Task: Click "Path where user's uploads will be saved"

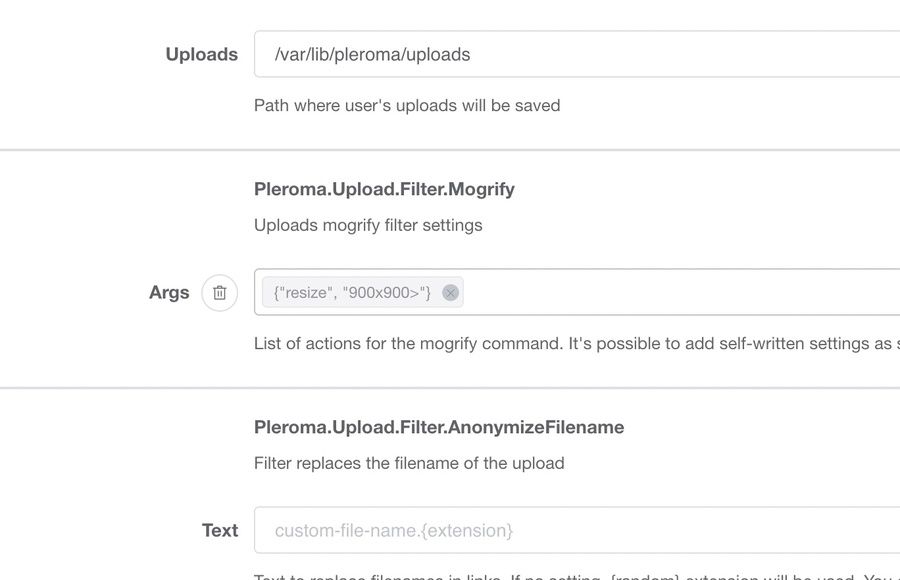Action: (x=407, y=106)
